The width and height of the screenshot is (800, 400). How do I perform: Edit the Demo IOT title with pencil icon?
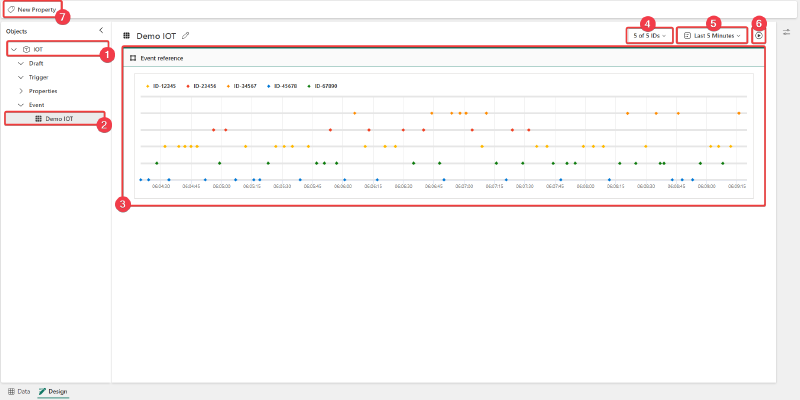(186, 36)
